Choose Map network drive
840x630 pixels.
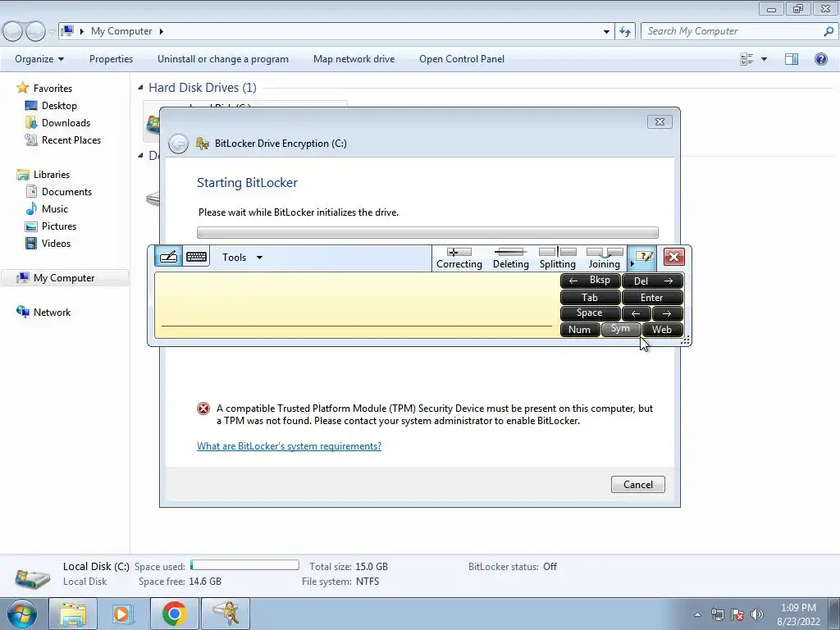point(354,59)
